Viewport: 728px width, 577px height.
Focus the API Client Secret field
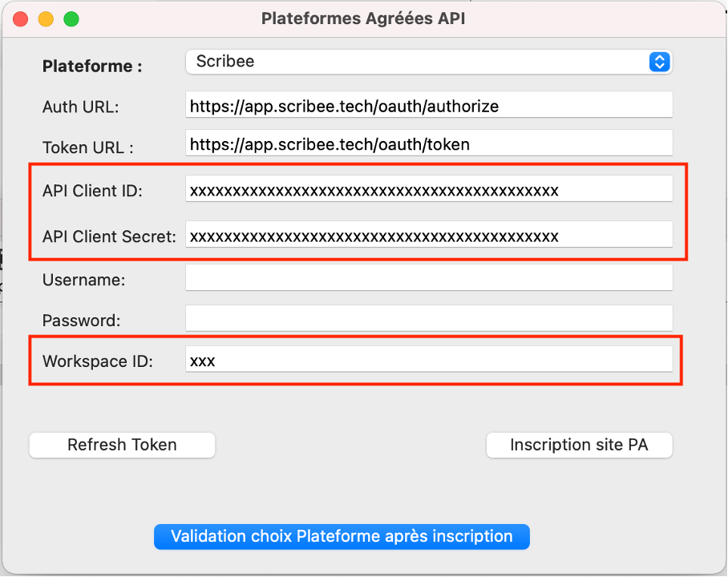click(429, 235)
